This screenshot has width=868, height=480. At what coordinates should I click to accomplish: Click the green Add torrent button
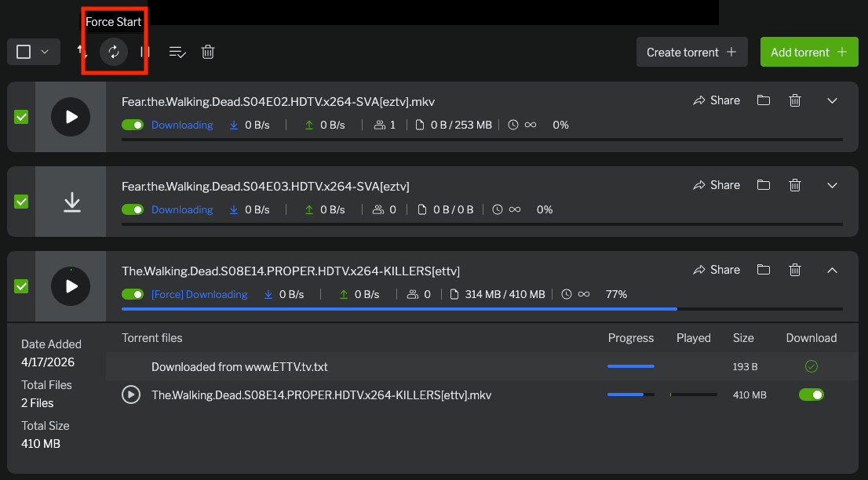[x=808, y=52]
